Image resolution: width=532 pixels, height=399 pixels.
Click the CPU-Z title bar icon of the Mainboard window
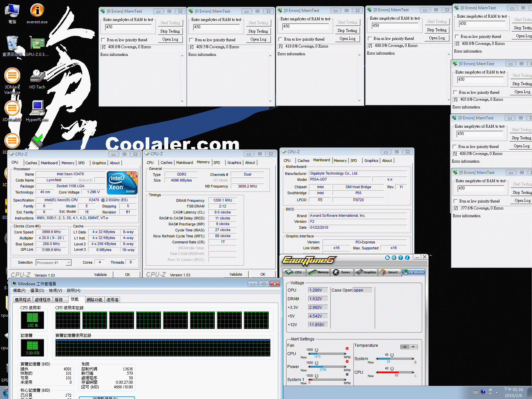(284, 152)
